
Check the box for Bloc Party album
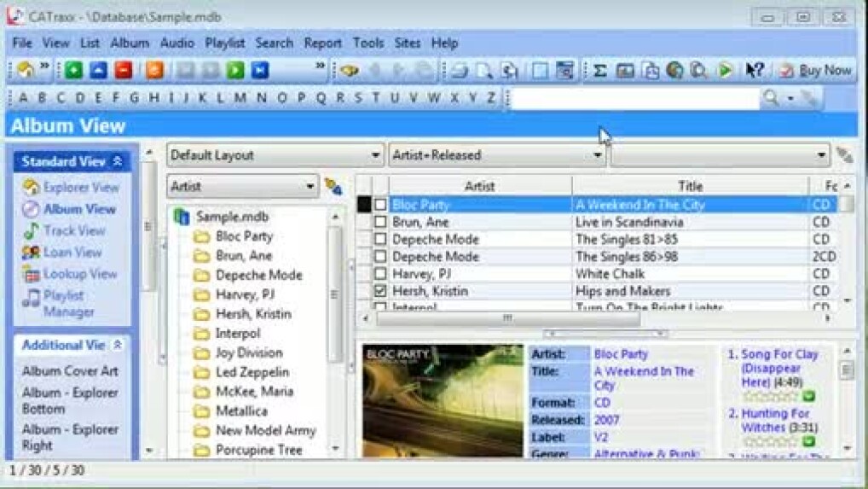(380, 205)
